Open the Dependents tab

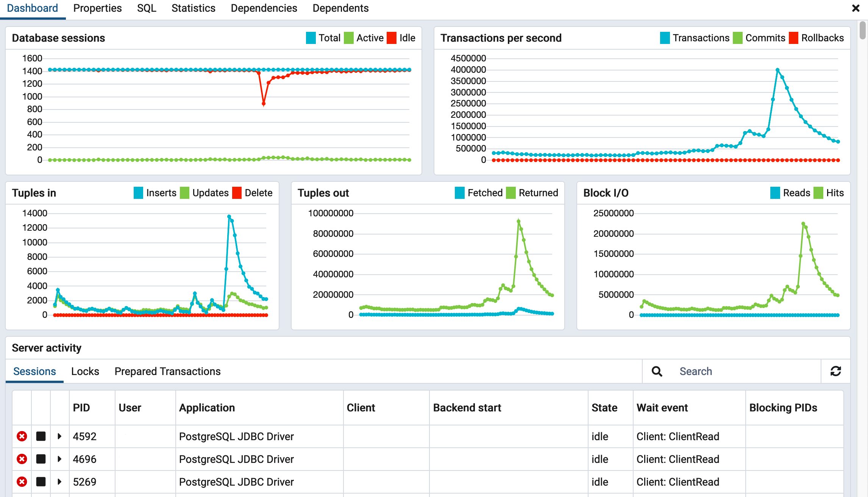[340, 8]
